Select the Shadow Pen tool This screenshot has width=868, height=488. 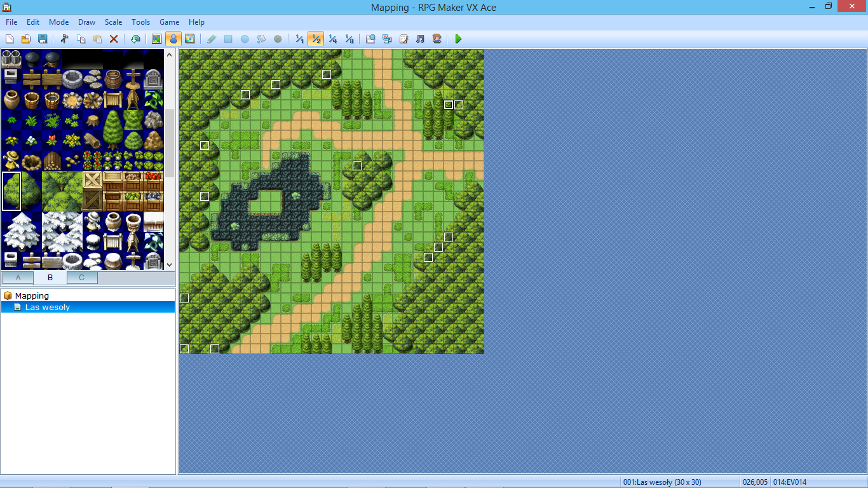[x=278, y=39]
